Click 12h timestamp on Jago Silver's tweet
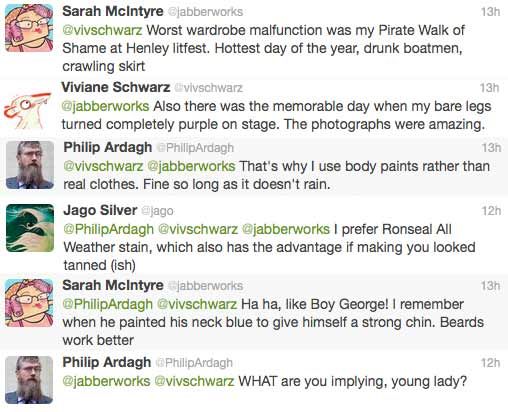 point(491,211)
